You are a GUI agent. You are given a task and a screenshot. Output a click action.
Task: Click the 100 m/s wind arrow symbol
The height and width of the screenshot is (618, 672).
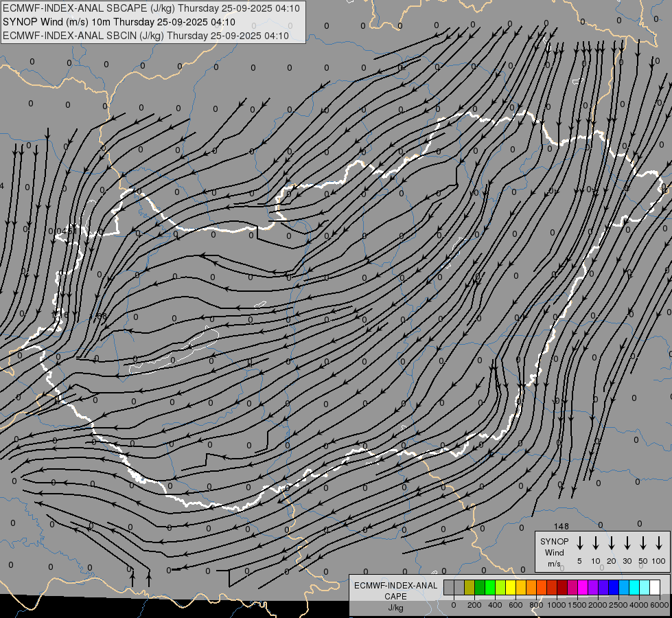pos(659,543)
